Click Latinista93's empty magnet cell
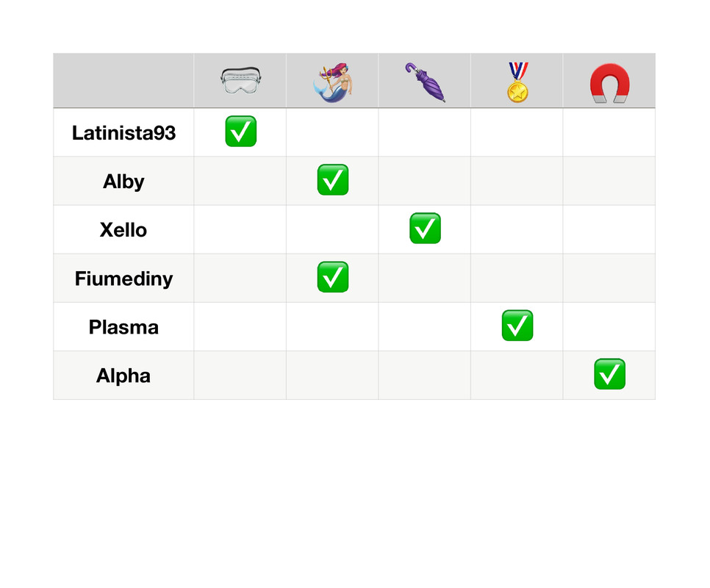This screenshot has width=710, height=588. (x=609, y=132)
